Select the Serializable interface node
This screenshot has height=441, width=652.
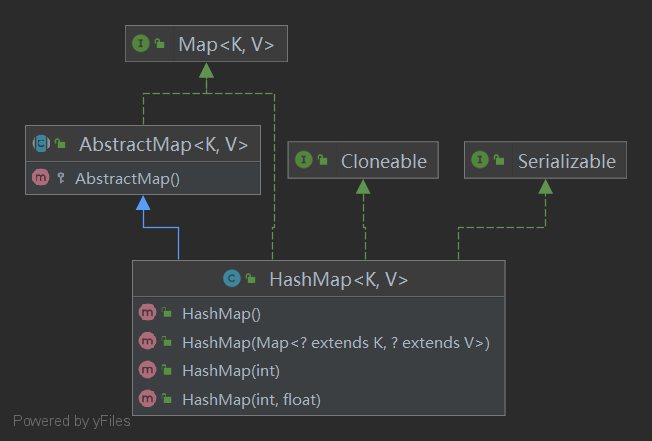click(x=566, y=161)
